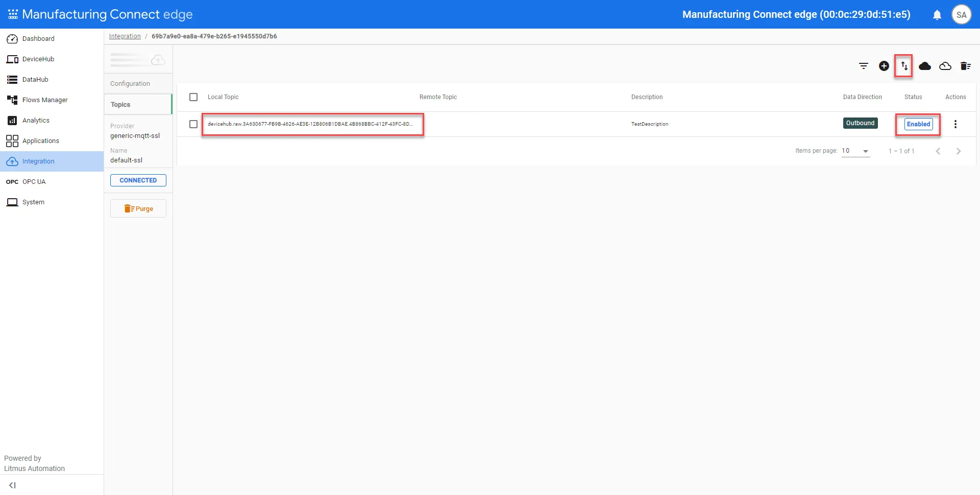Open the items per page dropdown
Image resolution: width=980 pixels, height=495 pixels.
(x=855, y=151)
